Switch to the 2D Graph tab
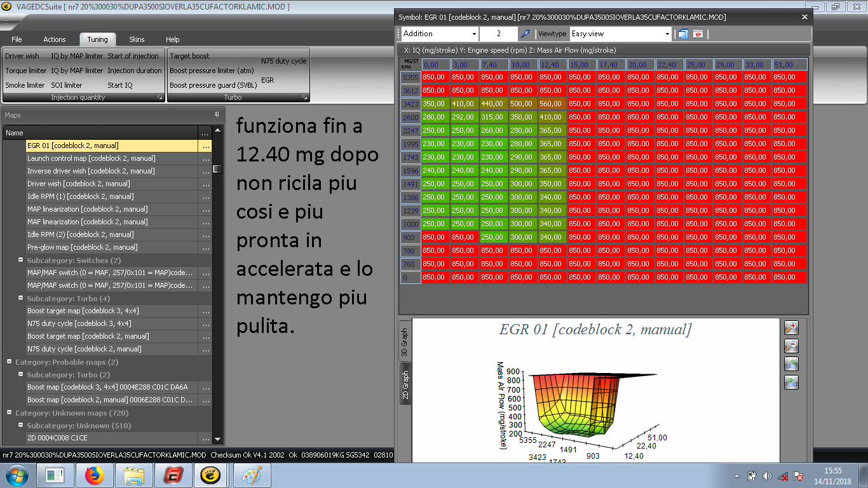 tap(405, 384)
